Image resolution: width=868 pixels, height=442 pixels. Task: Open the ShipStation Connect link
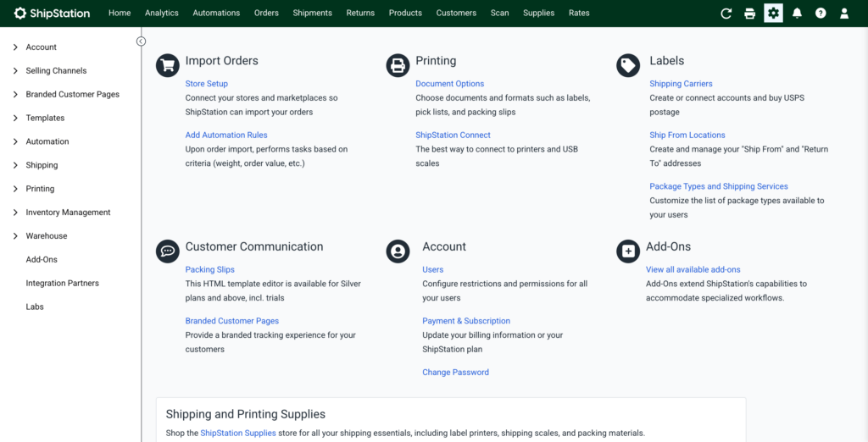[453, 135]
